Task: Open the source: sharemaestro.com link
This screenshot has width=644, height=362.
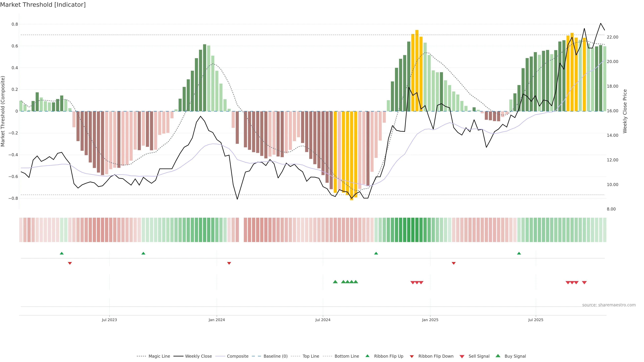Action: click(609, 305)
